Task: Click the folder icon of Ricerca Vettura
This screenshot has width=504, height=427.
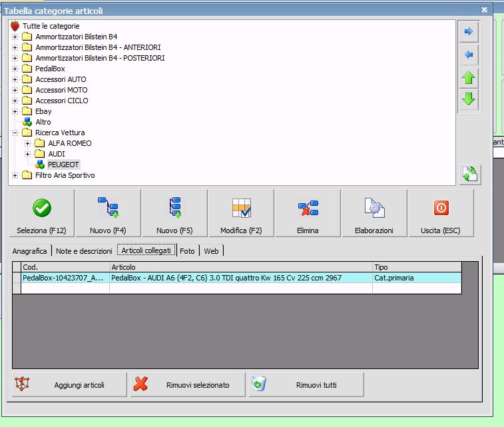Action: (27, 133)
